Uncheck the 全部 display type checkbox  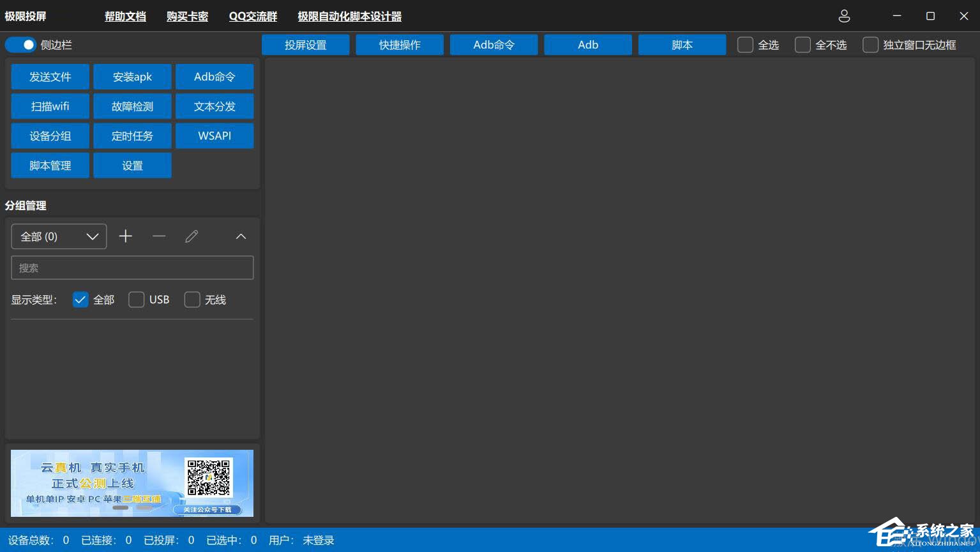click(80, 300)
